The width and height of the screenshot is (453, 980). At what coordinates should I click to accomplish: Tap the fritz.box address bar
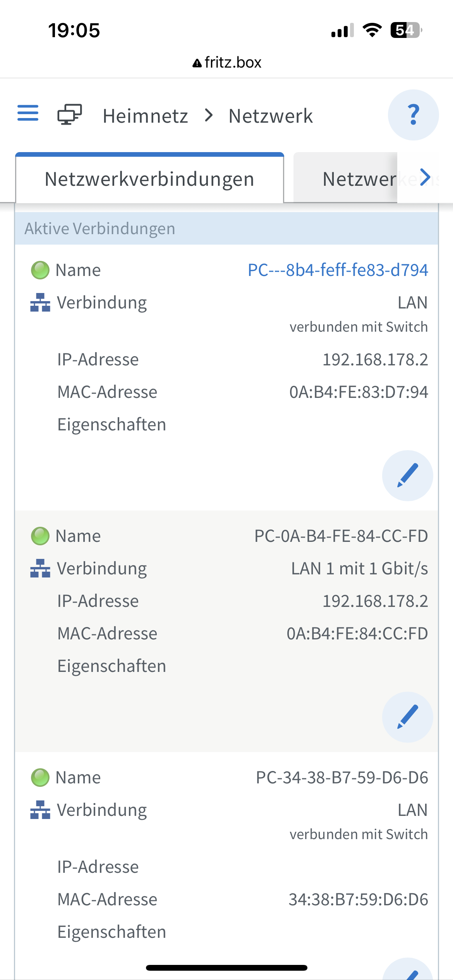227,62
